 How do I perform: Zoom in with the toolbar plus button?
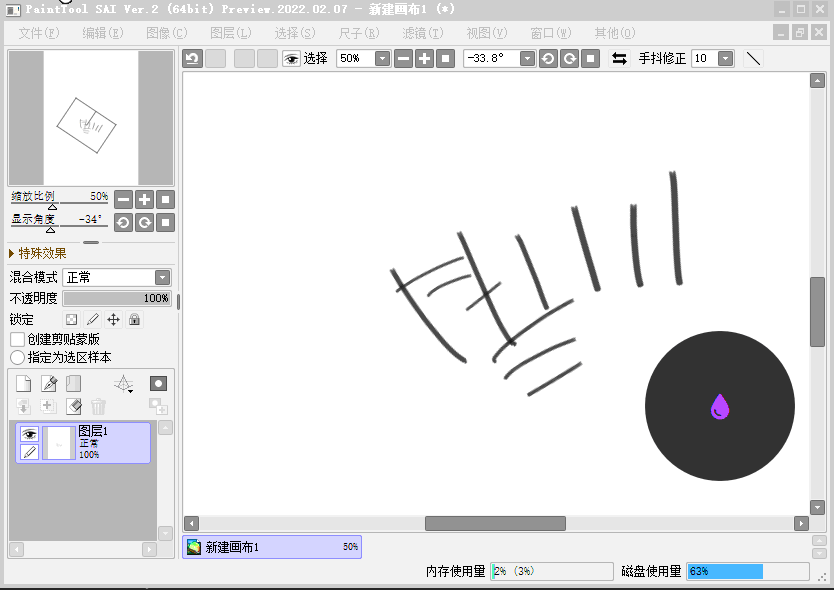tap(424, 59)
